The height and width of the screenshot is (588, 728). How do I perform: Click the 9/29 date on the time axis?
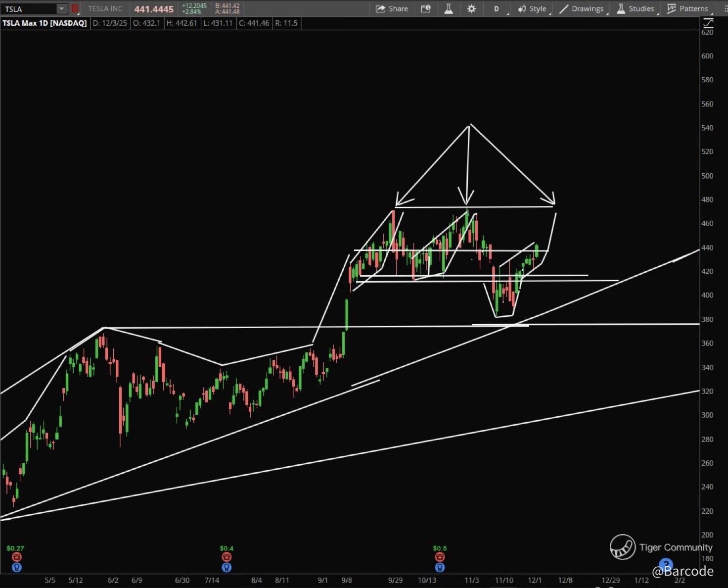pyautogui.click(x=395, y=580)
